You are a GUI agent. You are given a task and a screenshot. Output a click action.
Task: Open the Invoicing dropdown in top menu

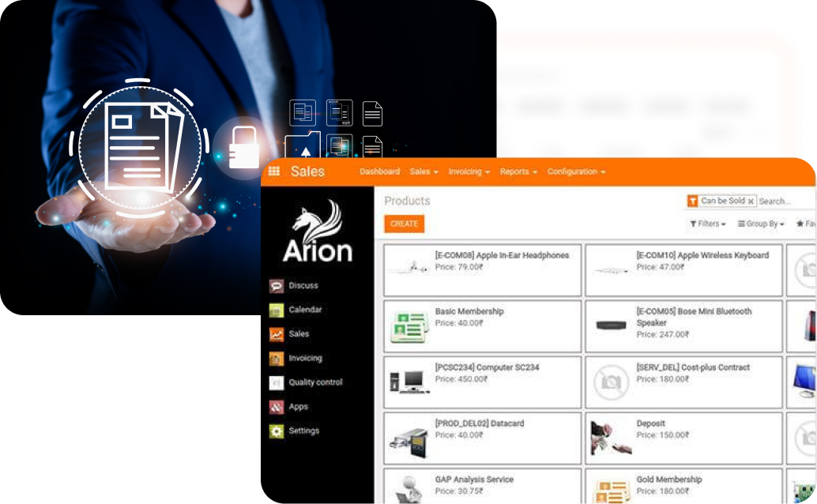pyautogui.click(x=469, y=172)
